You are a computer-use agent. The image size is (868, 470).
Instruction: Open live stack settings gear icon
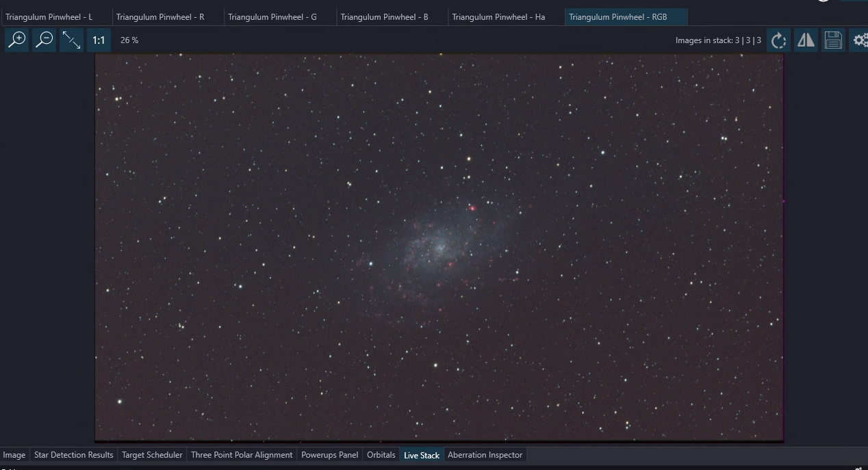click(x=860, y=40)
